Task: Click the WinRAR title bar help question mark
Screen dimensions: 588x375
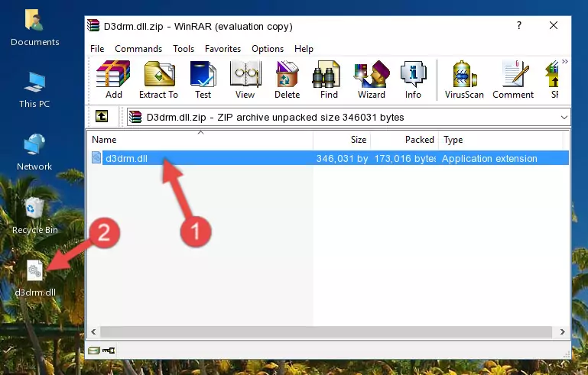Action: click(x=519, y=25)
